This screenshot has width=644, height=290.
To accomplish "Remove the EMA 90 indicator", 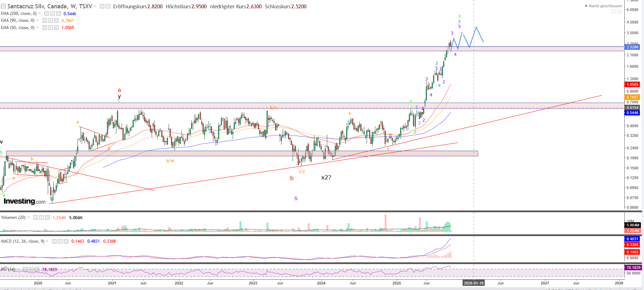I will click(x=56, y=20).
